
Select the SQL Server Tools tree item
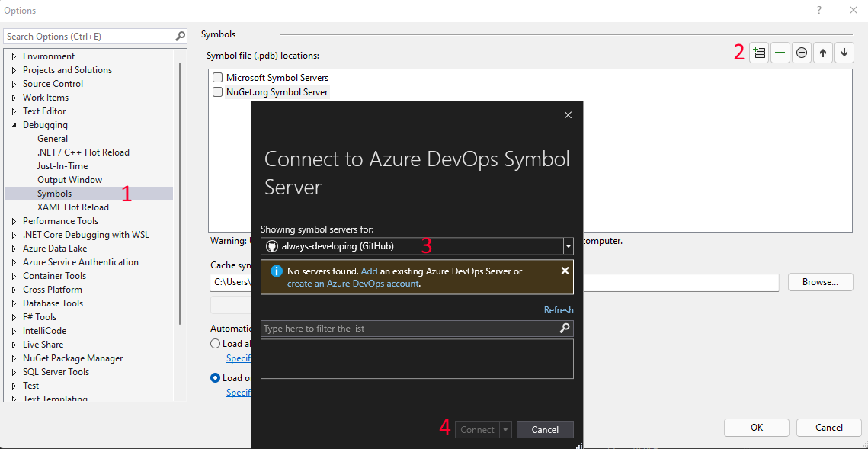[56, 372]
